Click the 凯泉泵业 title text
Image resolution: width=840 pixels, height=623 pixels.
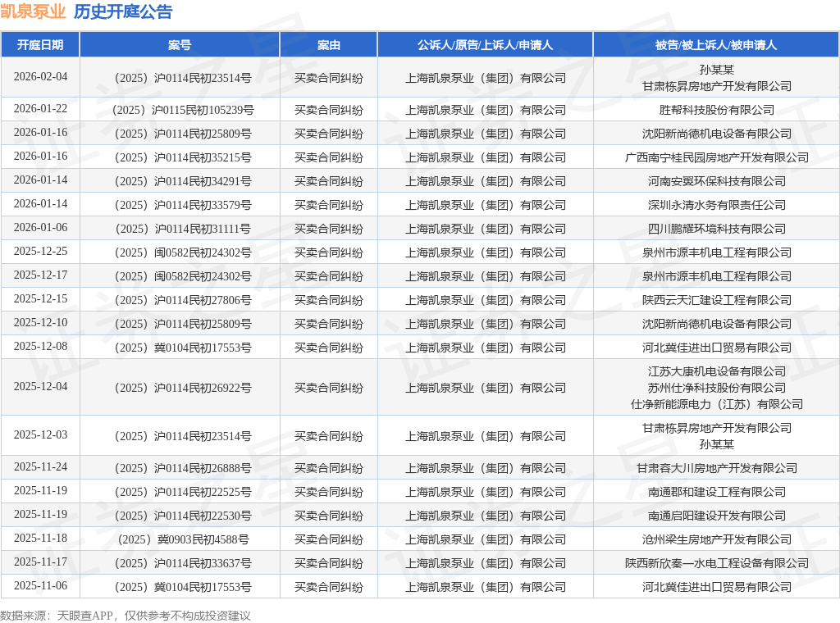[33, 11]
